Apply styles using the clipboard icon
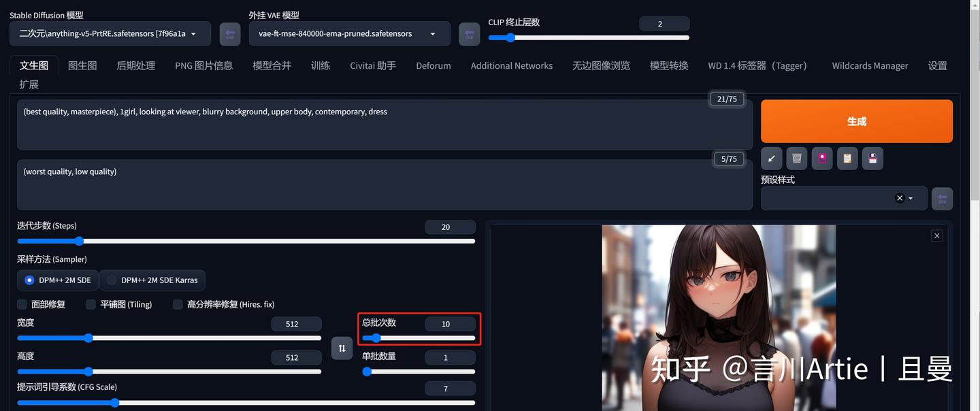 coord(847,158)
